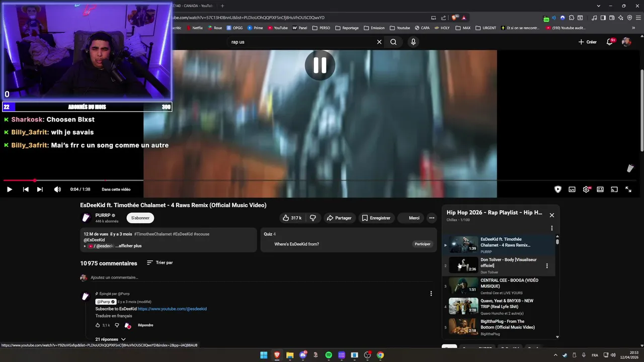
Task: Open the youtube.com/@esdeekid link
Action: [x=172, y=309]
